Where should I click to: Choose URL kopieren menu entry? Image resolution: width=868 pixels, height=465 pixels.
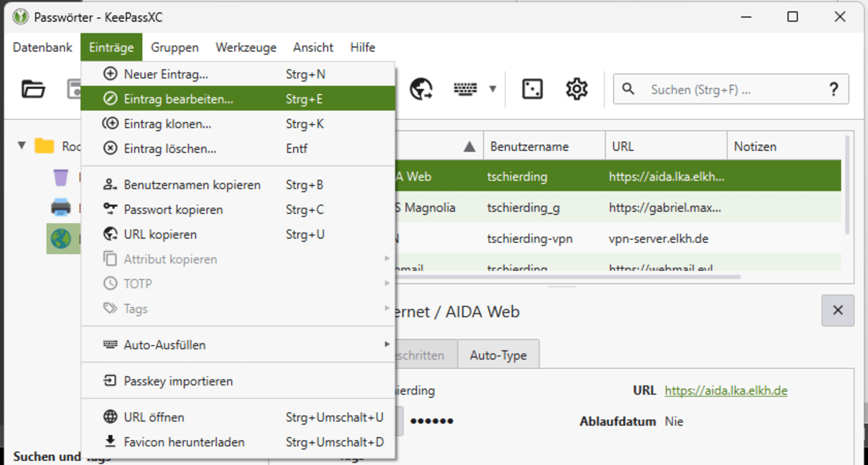click(x=238, y=234)
